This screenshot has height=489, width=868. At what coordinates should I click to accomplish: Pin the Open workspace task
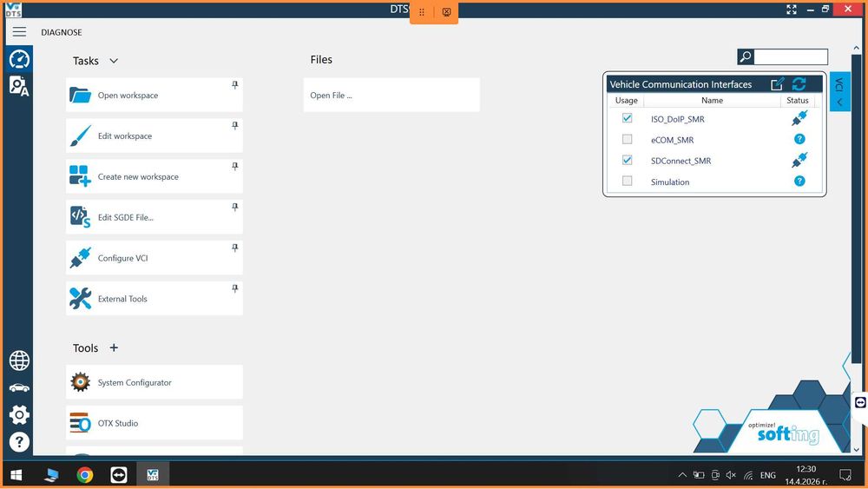pos(234,85)
